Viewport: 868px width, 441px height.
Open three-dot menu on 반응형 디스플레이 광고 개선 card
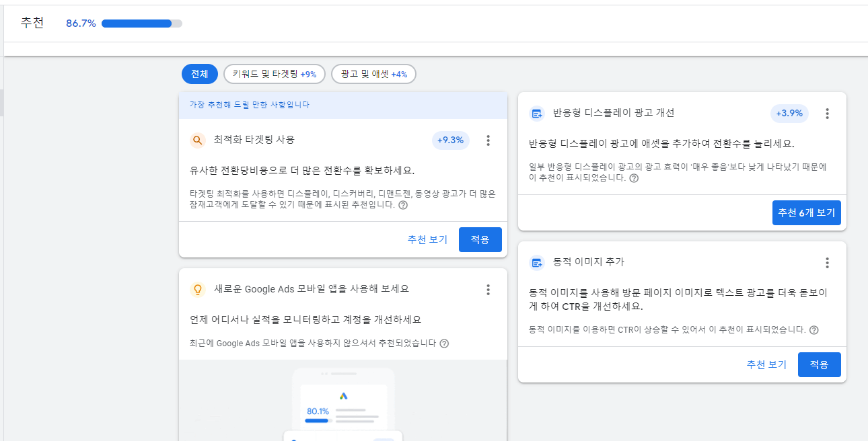[x=828, y=114]
